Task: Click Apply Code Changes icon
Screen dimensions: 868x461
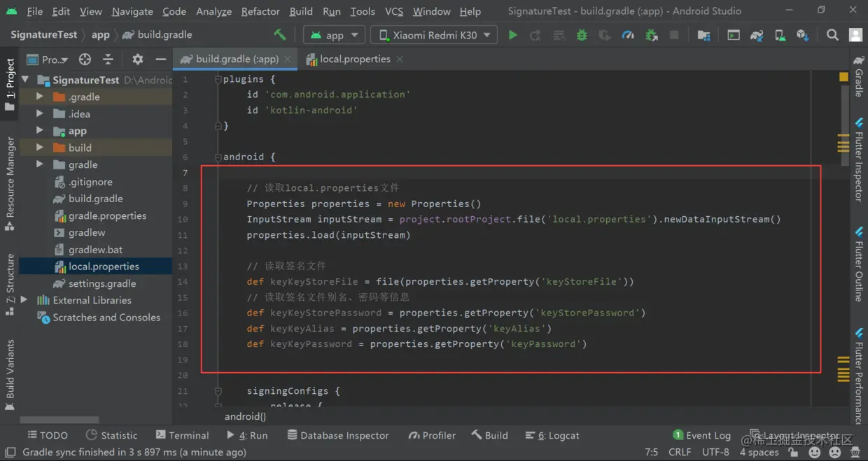Action: 559,35
